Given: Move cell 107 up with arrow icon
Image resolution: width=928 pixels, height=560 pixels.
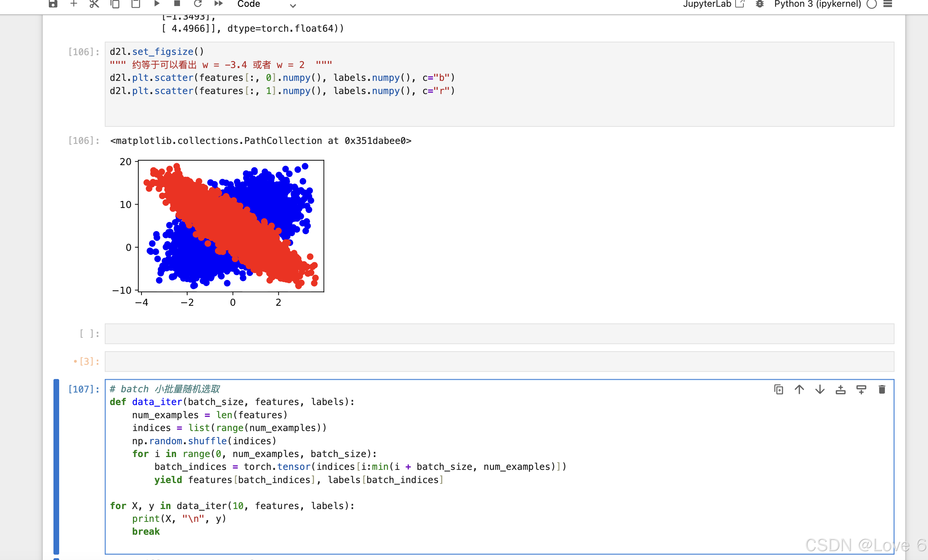Looking at the screenshot, I should [x=799, y=389].
